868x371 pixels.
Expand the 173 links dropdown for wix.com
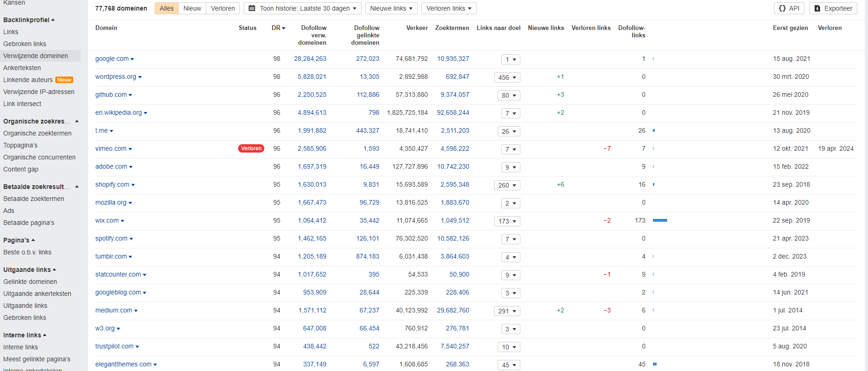[x=507, y=221]
